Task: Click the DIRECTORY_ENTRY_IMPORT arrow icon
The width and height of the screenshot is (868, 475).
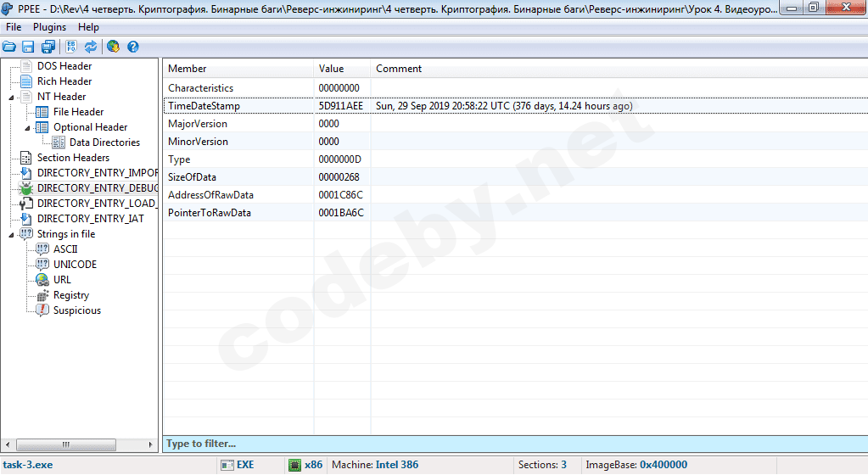Action: coord(25,173)
